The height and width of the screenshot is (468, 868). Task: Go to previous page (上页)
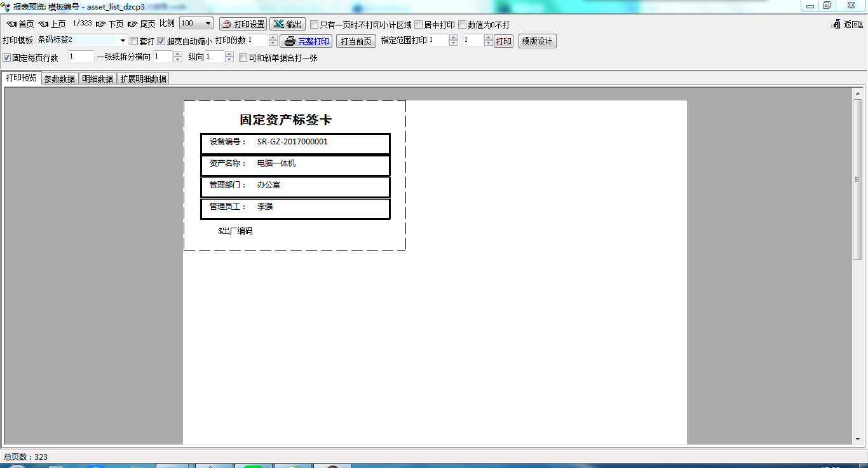52,24
